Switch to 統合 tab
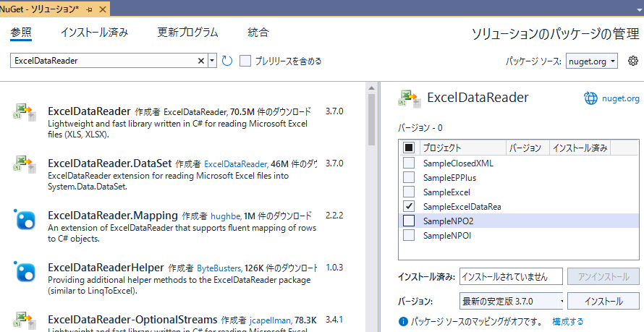Viewport: 644px width, 332px height. [x=258, y=33]
